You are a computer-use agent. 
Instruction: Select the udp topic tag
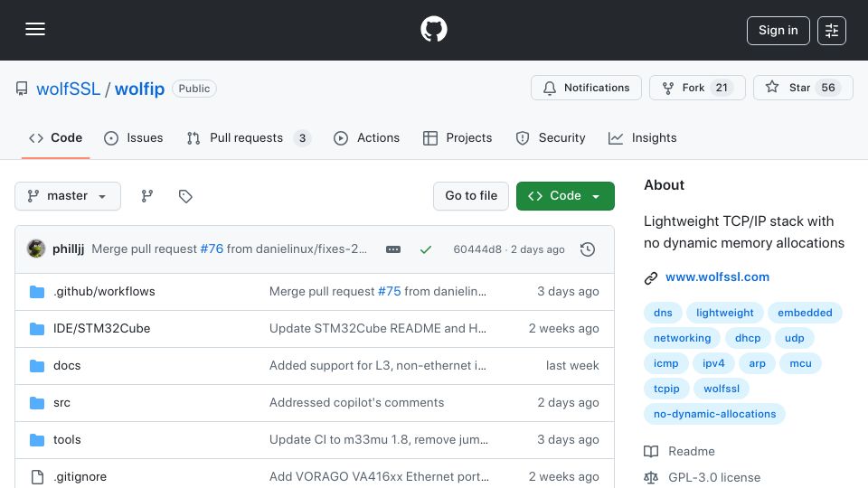pos(795,338)
